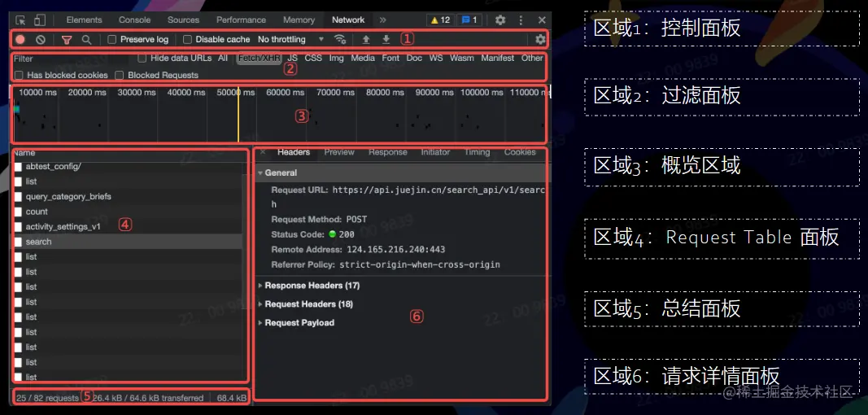Filter requests by CSS

(313, 58)
